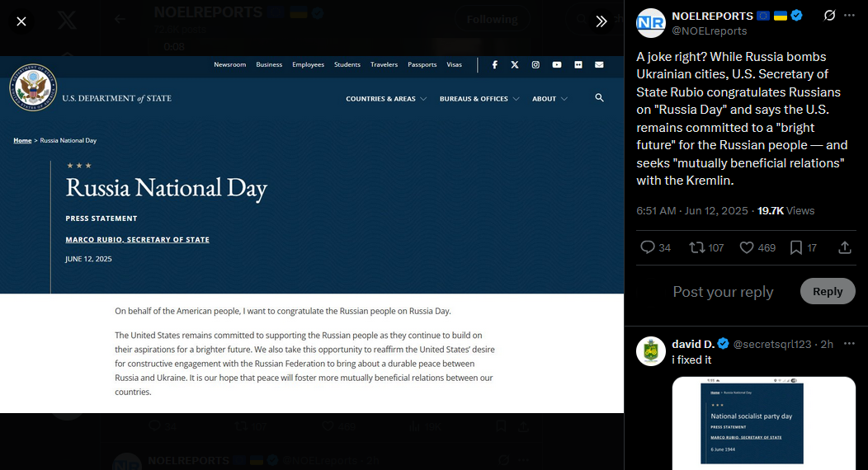Click Passports in the State Department header
868x470 pixels.
[x=422, y=64]
